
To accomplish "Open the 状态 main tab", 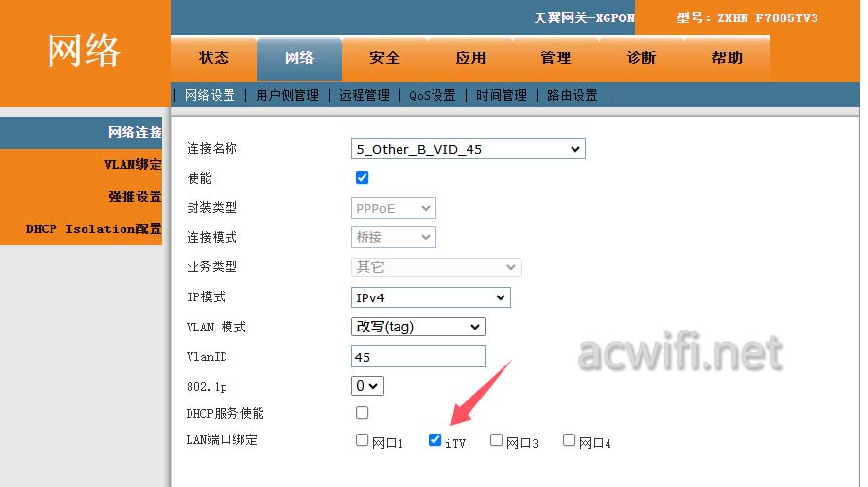I will tap(214, 58).
